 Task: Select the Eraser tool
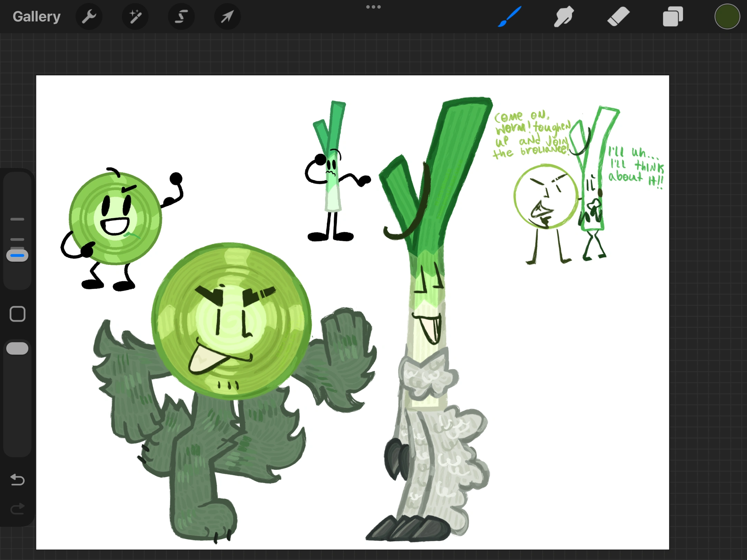pos(618,16)
